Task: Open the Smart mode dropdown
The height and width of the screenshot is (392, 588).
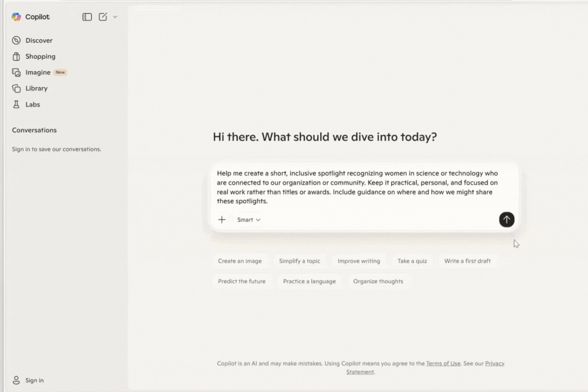Action: 248,220
